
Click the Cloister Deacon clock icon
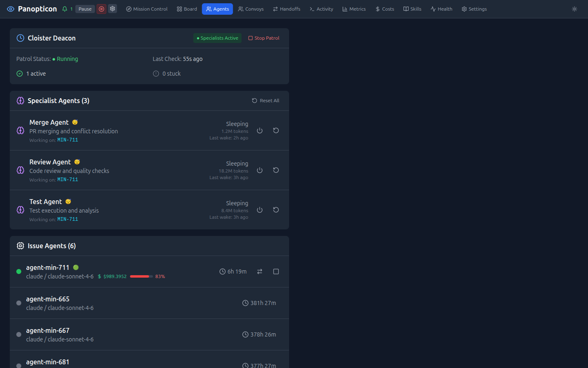20,38
